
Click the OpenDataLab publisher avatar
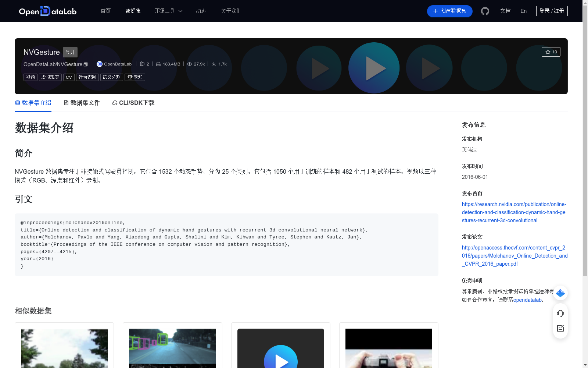(99, 64)
